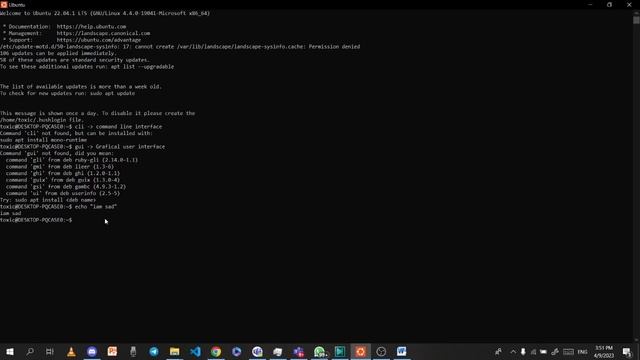640x360 pixels.
Task: Click the 'sudo apt install mono-runtime' line
Action: [x=43, y=140]
